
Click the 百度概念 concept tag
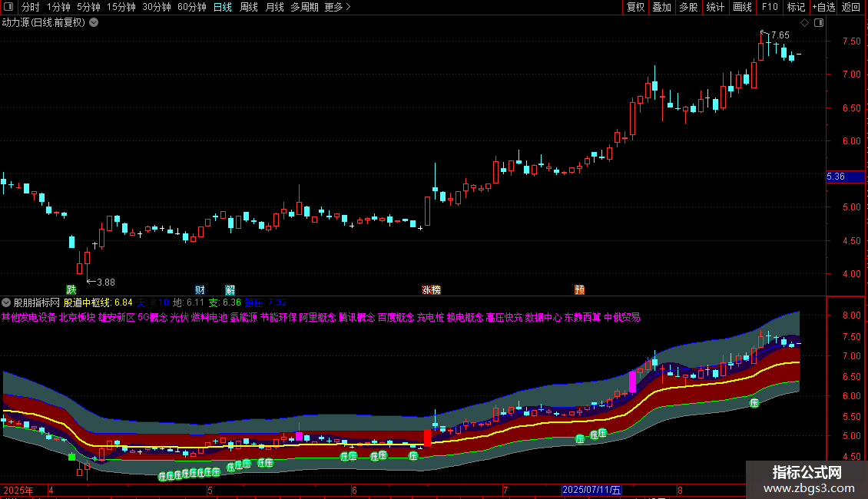pos(396,318)
